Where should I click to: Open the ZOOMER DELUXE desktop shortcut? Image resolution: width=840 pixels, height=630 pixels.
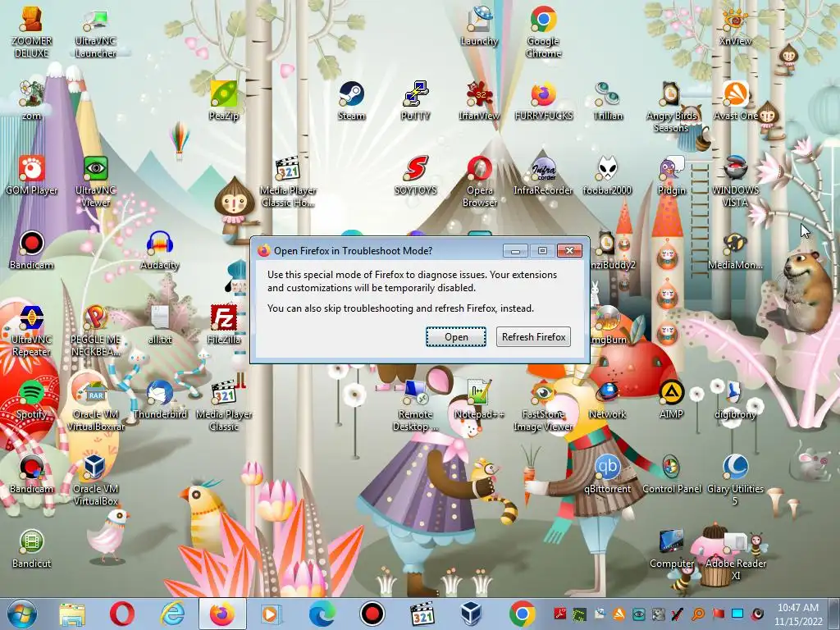tap(32, 31)
